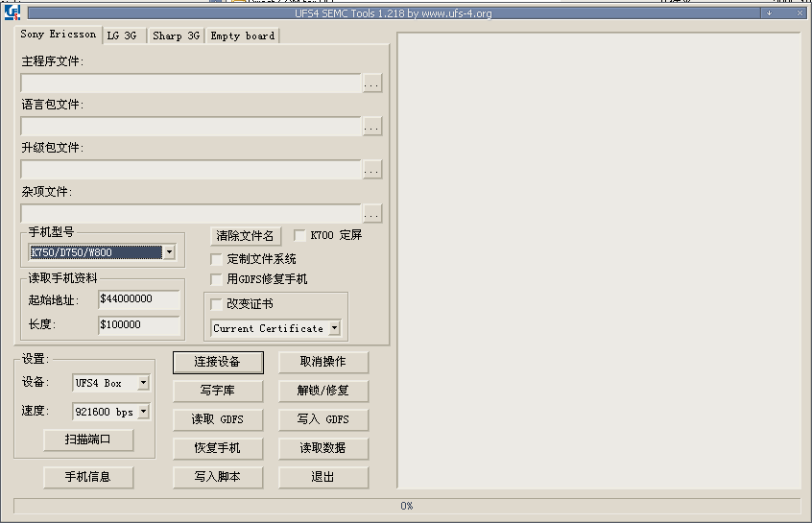Expand the Current Certificate dropdown
This screenshot has height=523, width=812.
[334, 328]
